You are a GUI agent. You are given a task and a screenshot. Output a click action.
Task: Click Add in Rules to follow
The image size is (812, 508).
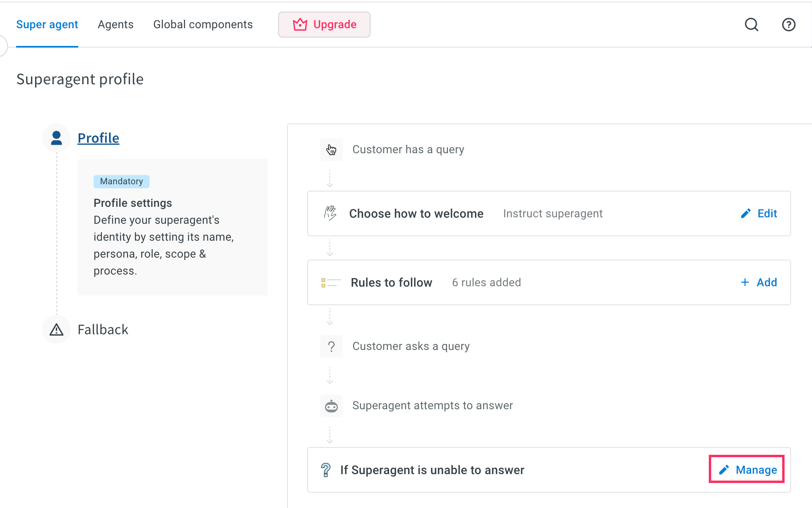tap(759, 283)
